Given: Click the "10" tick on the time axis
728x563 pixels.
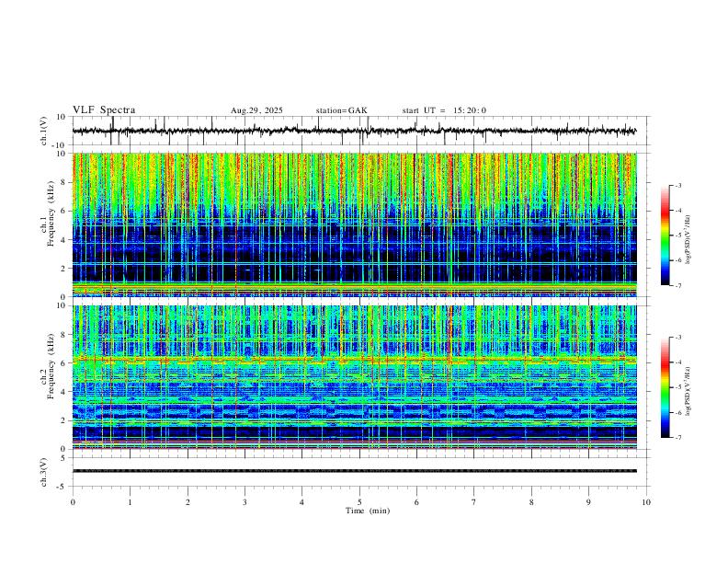Looking at the screenshot, I should [646, 502].
